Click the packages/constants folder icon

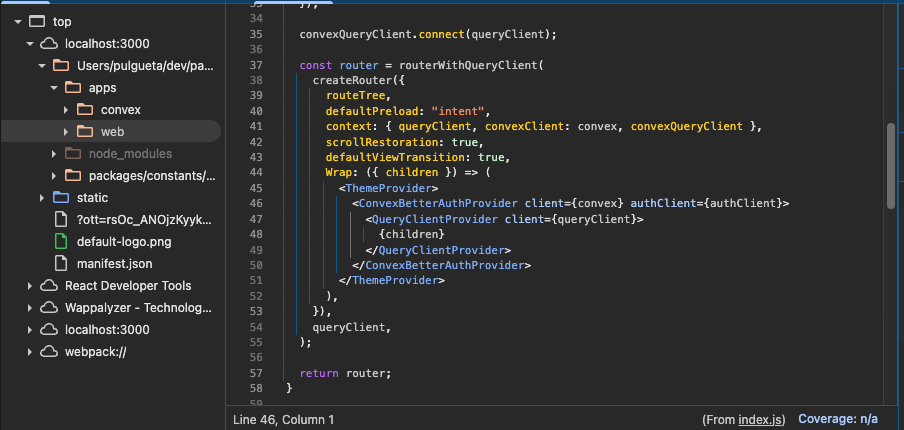(x=73, y=175)
